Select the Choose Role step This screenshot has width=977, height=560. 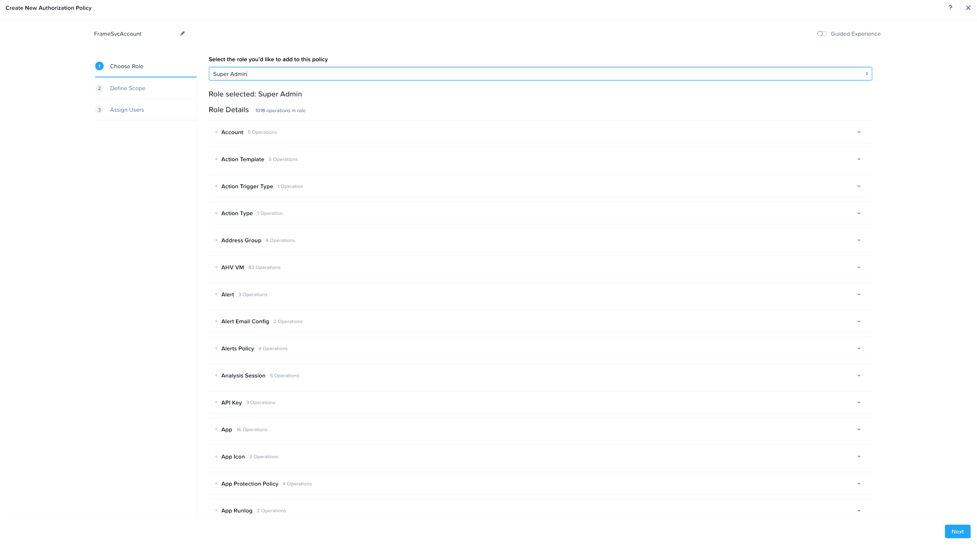click(x=127, y=66)
